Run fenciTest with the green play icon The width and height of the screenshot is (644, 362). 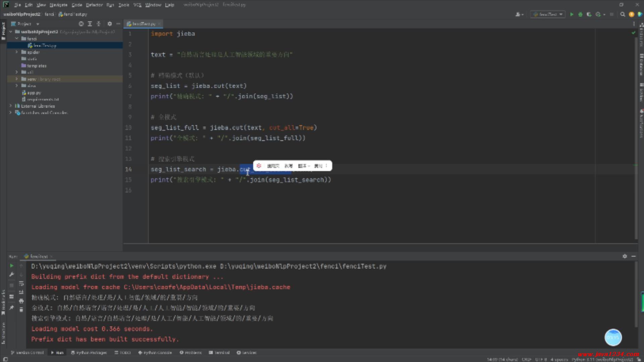coord(572,14)
